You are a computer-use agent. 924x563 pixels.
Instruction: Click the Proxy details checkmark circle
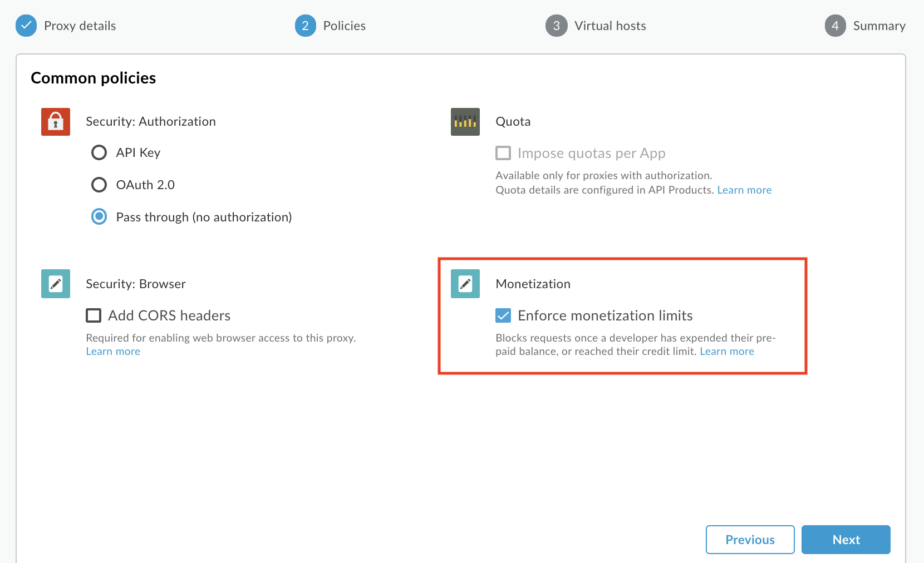click(26, 26)
